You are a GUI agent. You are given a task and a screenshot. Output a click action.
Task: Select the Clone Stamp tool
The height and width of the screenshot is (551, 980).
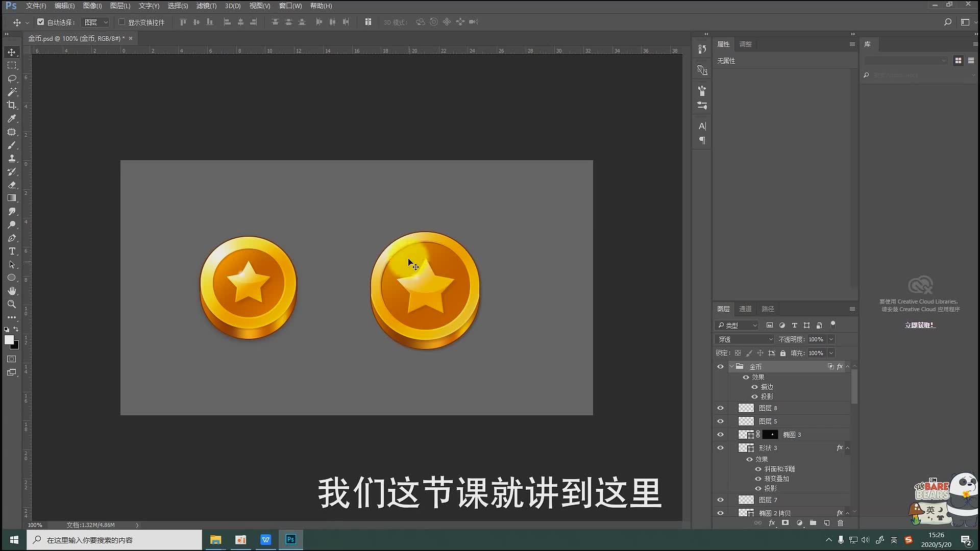pos(12,159)
